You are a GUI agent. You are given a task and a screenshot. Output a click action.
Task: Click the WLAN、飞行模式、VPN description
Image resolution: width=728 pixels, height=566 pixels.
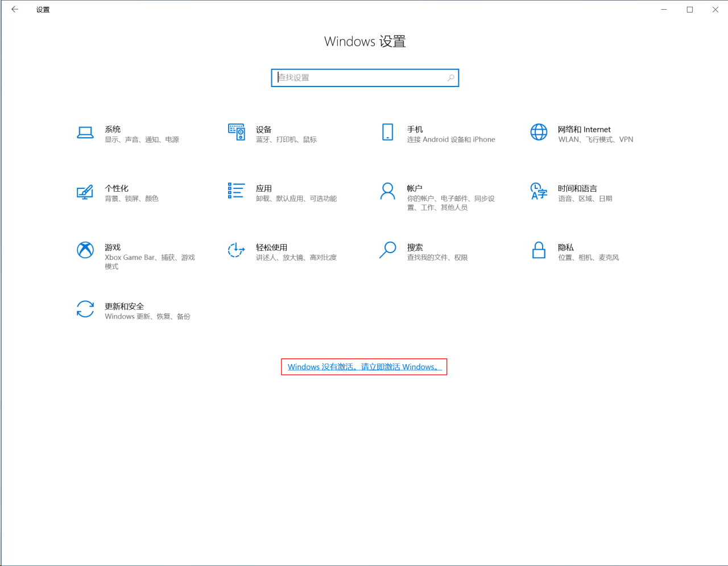click(x=595, y=139)
